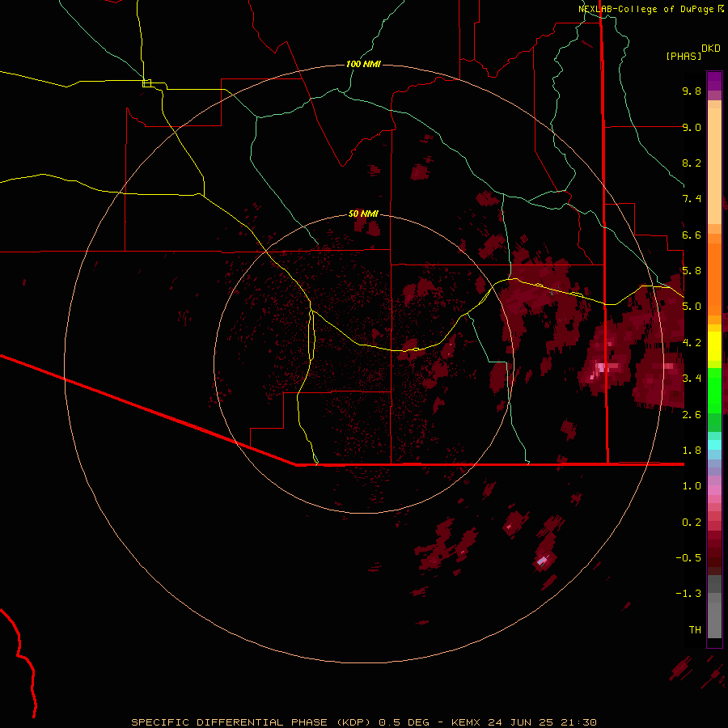This screenshot has width=728, height=728.
Task: Click the 6.6 scale value
Action: 692,235
